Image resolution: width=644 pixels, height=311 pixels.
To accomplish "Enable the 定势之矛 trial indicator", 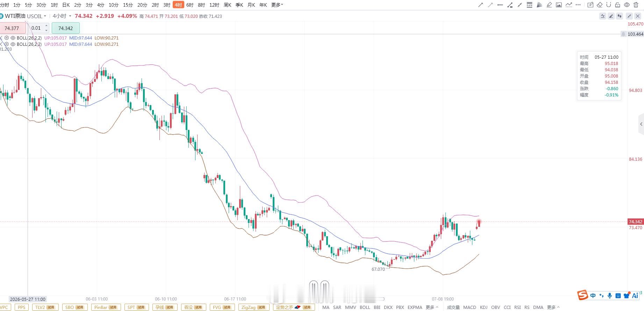I will [293, 307].
